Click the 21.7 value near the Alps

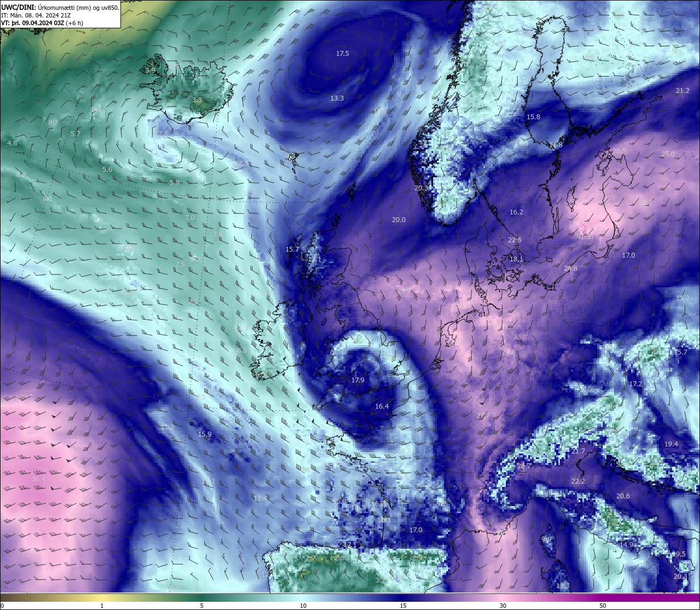pos(578,451)
